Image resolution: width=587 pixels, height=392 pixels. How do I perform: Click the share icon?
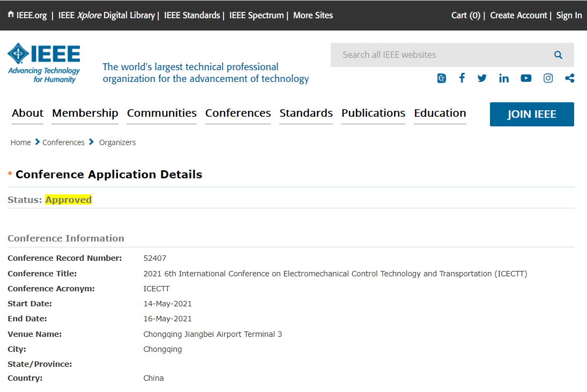point(569,78)
